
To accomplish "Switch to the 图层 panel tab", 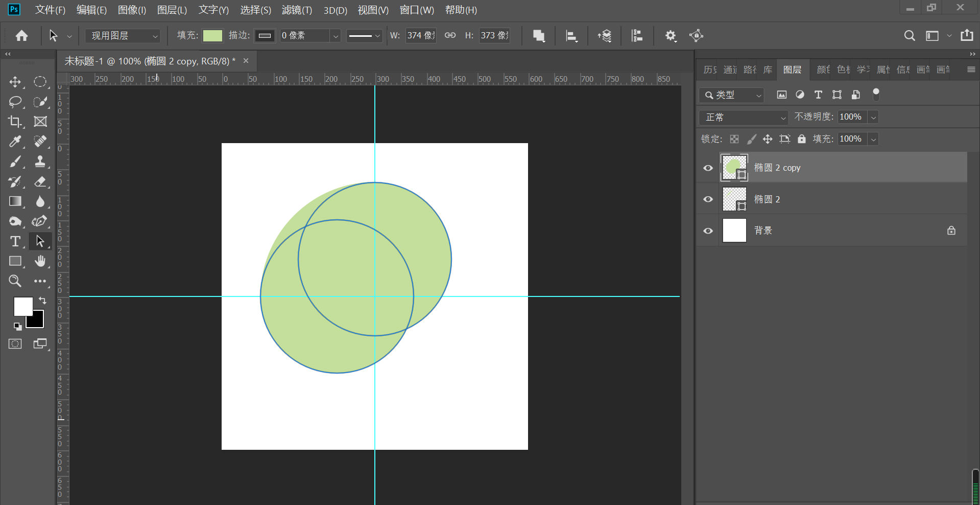I will point(792,70).
